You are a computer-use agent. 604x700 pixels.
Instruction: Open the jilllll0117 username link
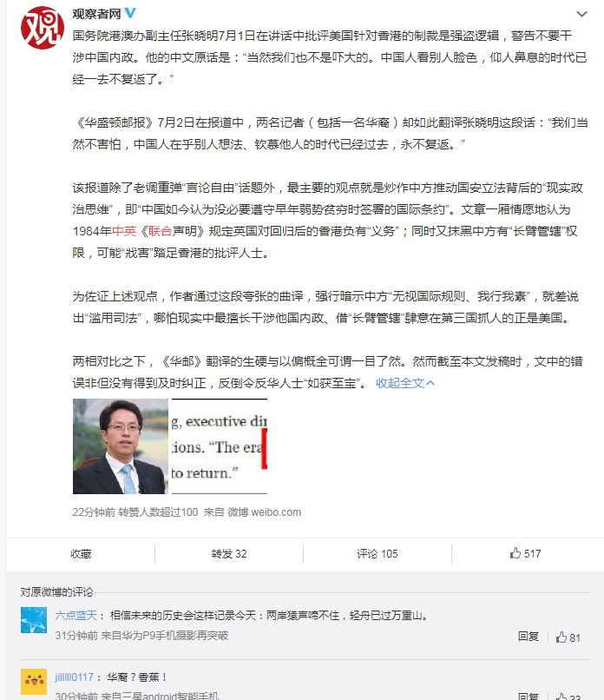click(74, 677)
